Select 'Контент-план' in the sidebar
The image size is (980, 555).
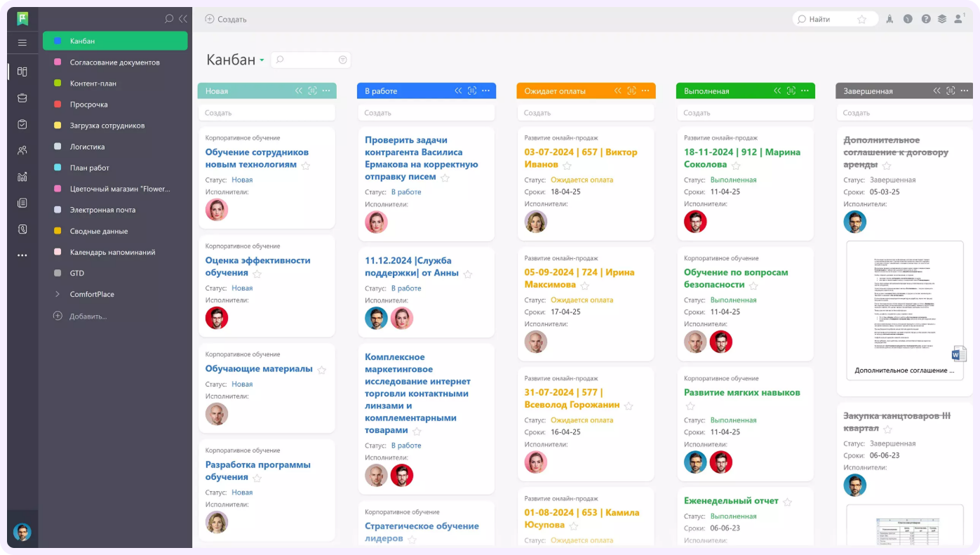(x=93, y=83)
